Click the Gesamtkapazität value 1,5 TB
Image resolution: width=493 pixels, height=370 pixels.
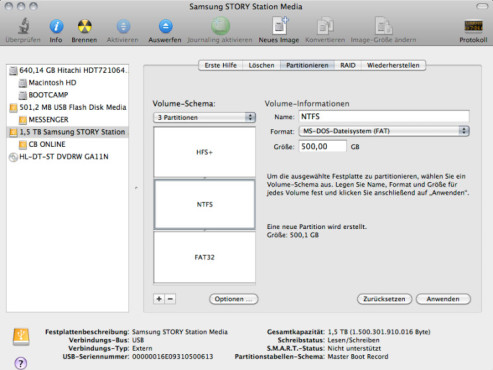(x=379, y=332)
